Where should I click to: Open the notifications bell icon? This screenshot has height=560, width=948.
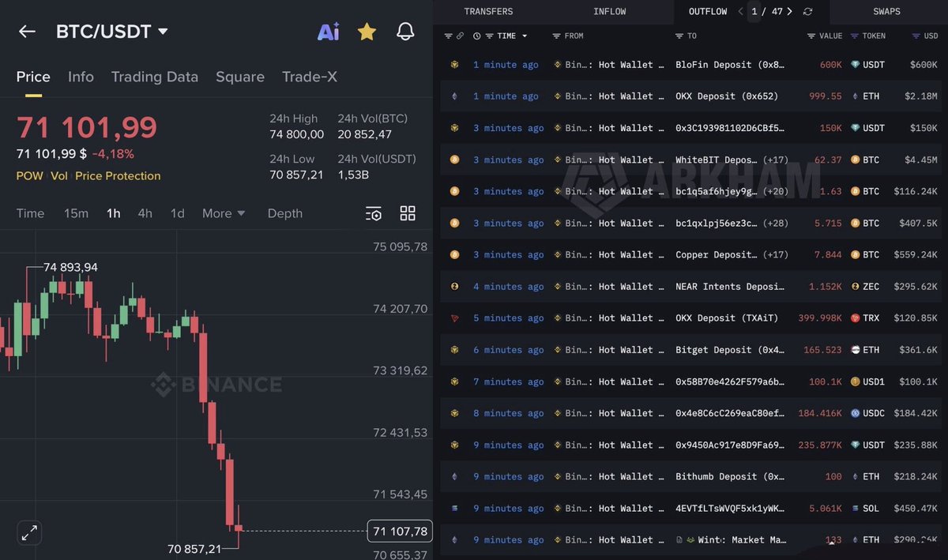(x=405, y=32)
